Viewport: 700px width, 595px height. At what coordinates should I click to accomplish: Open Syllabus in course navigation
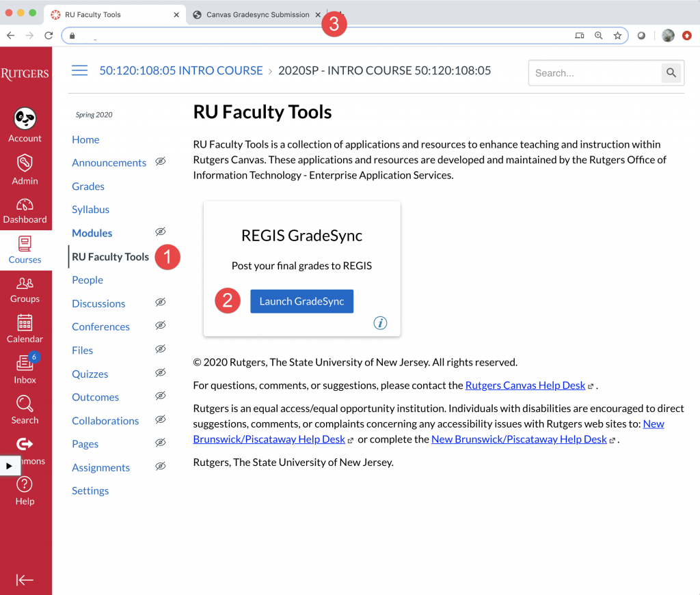click(x=91, y=210)
